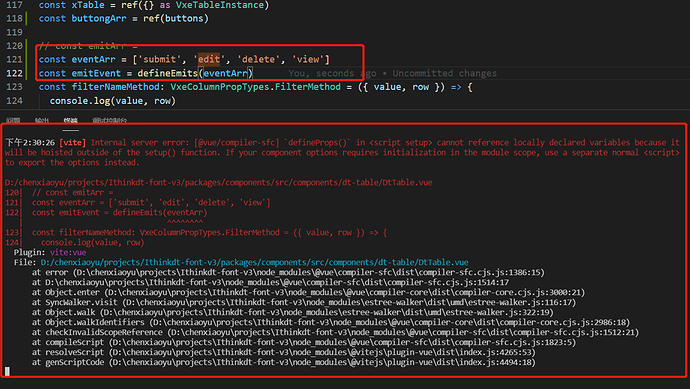This screenshot has width=690, height=389.
Task: Open the blue DtTable.vue File path link
Action: click(254, 262)
